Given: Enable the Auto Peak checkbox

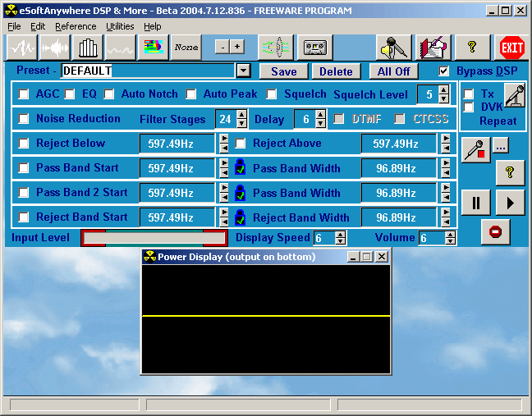Looking at the screenshot, I should pos(191,94).
